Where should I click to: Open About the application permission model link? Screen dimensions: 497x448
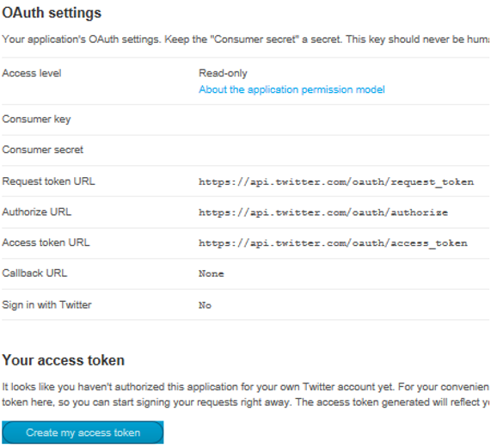(291, 89)
